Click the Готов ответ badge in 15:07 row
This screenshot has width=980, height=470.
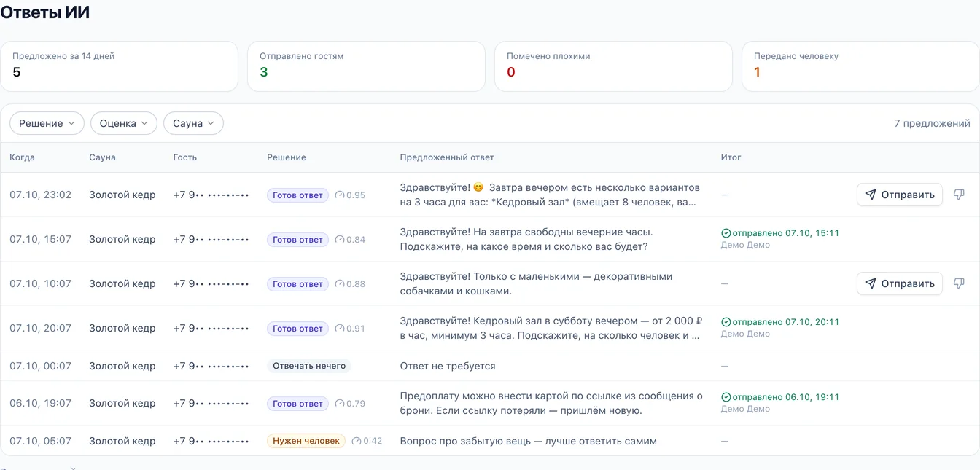[297, 240]
